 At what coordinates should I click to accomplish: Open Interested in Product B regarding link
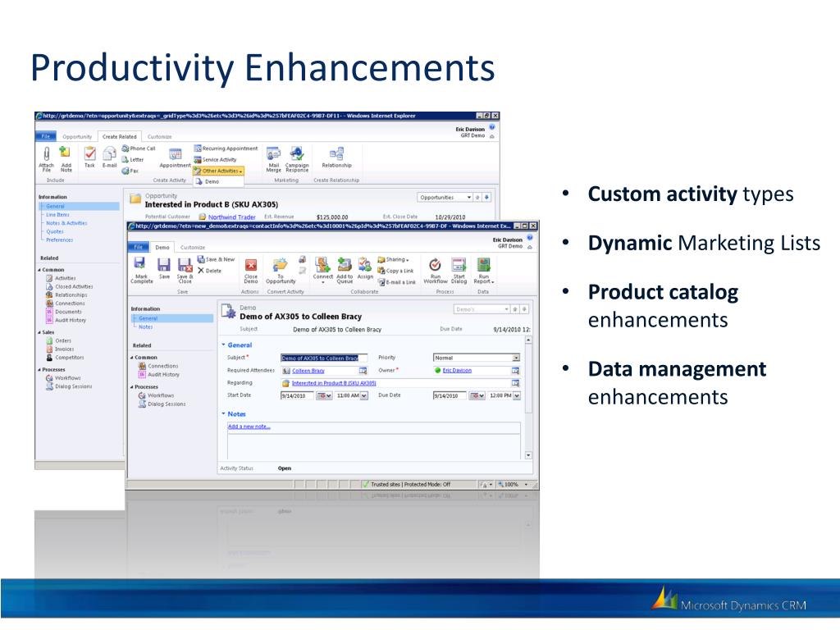coord(334,383)
